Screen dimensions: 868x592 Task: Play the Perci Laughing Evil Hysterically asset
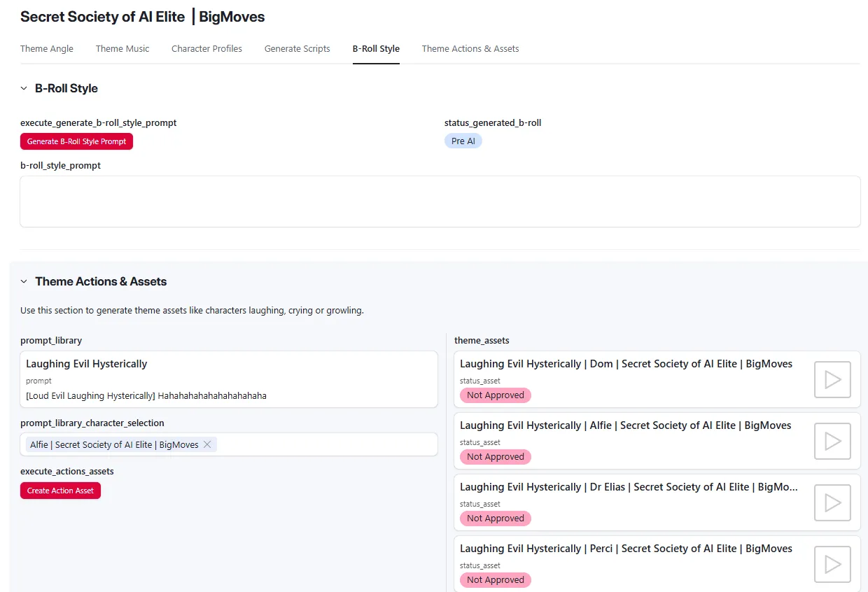point(832,564)
